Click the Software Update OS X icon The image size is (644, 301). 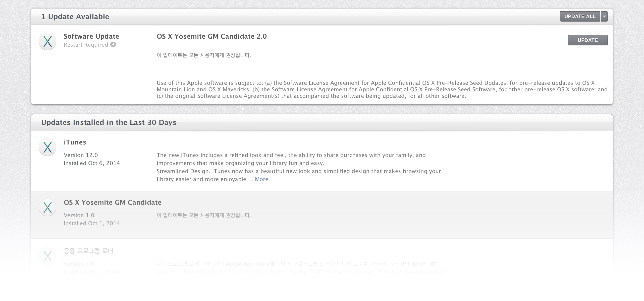pos(47,41)
